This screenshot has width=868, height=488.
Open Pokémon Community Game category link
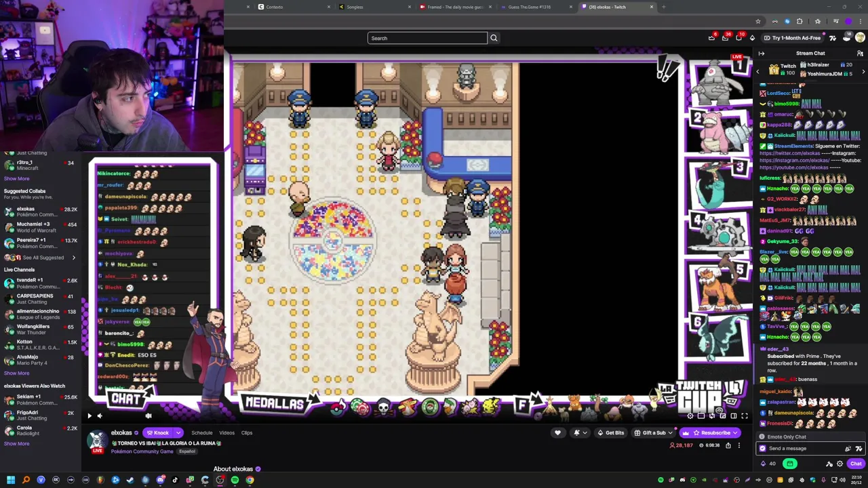click(142, 451)
